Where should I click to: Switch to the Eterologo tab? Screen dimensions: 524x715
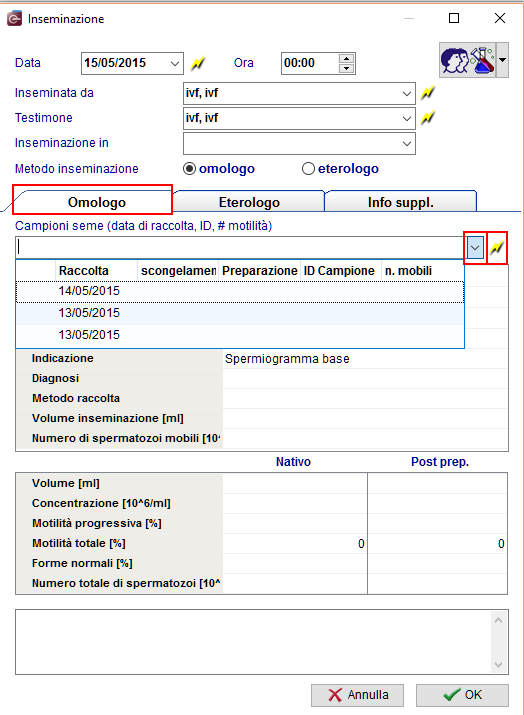[x=249, y=202]
